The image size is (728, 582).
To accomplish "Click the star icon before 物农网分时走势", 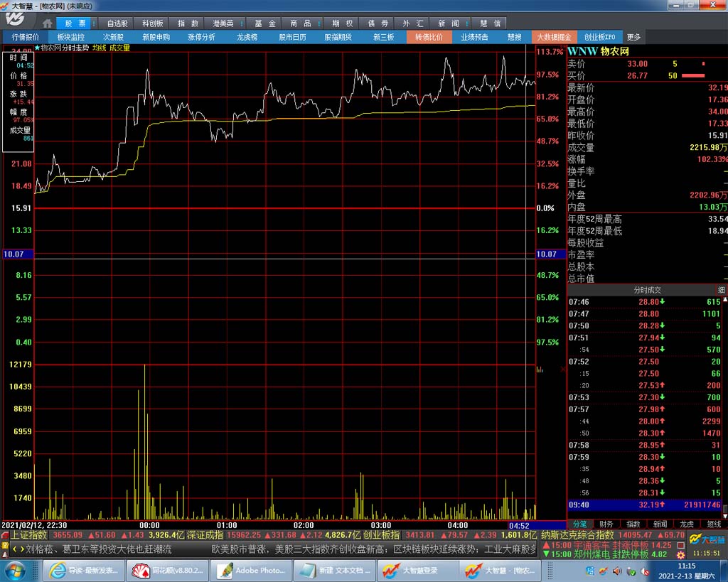I will coord(37,48).
